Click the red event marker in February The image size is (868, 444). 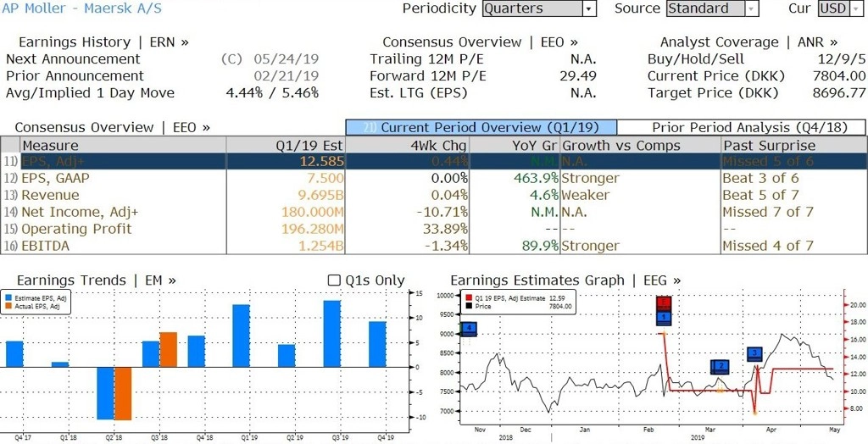(x=664, y=302)
